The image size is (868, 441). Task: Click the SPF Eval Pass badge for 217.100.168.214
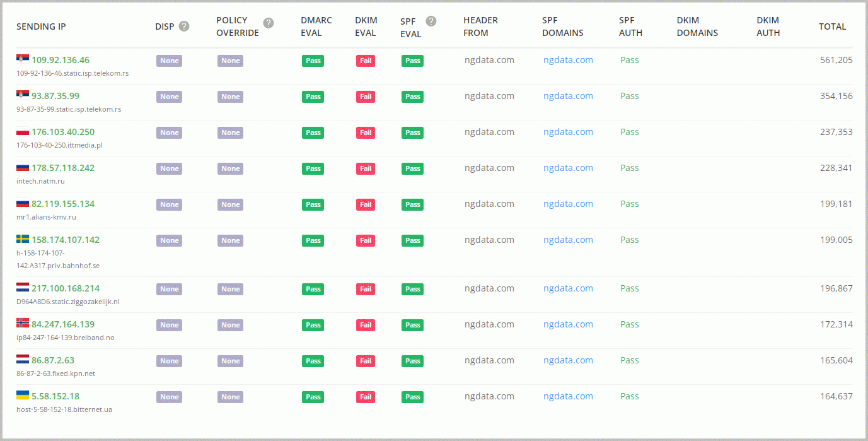[412, 289]
